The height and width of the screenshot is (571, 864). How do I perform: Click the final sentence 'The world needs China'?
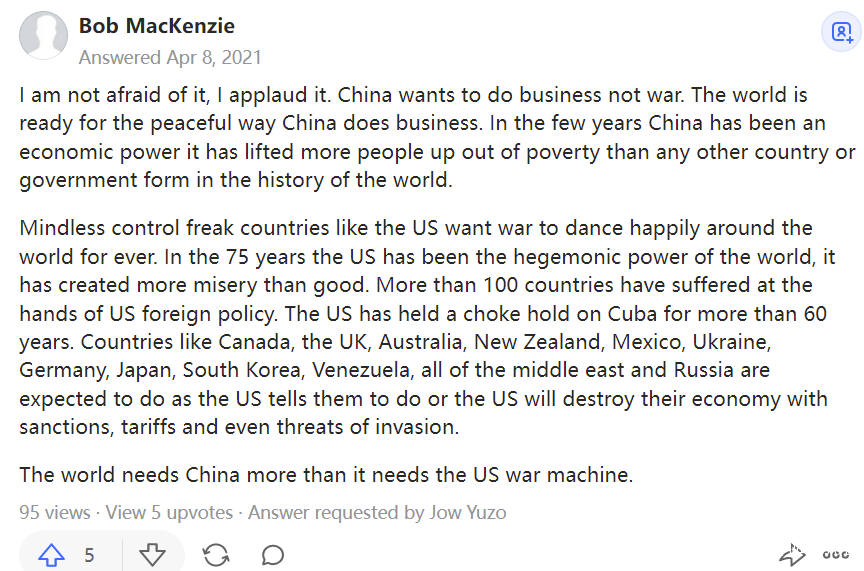pos(326,473)
